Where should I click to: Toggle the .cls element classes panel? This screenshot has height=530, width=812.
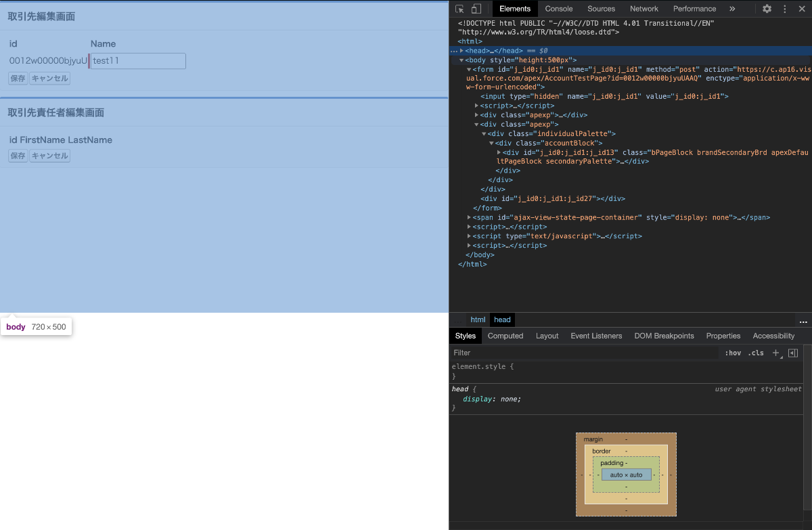tap(756, 353)
